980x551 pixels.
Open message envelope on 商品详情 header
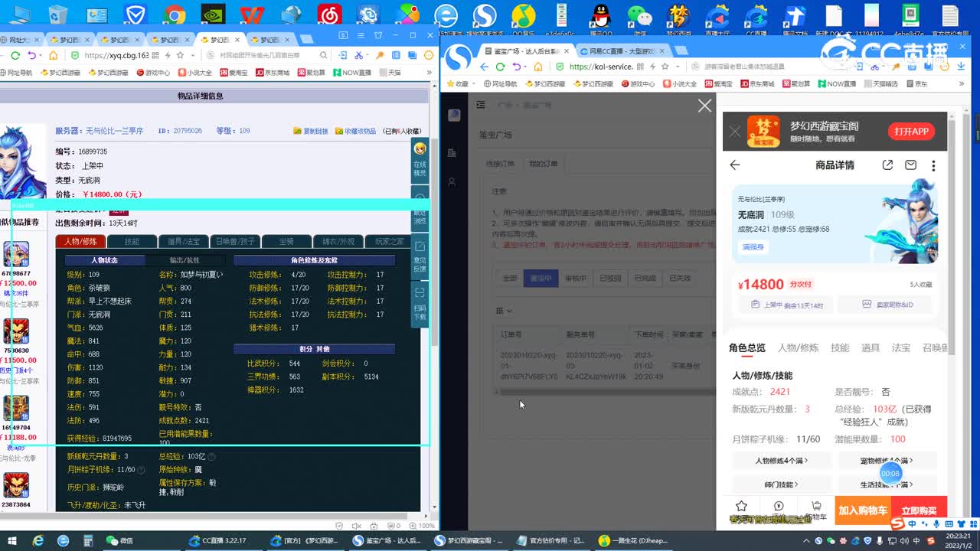click(x=910, y=165)
